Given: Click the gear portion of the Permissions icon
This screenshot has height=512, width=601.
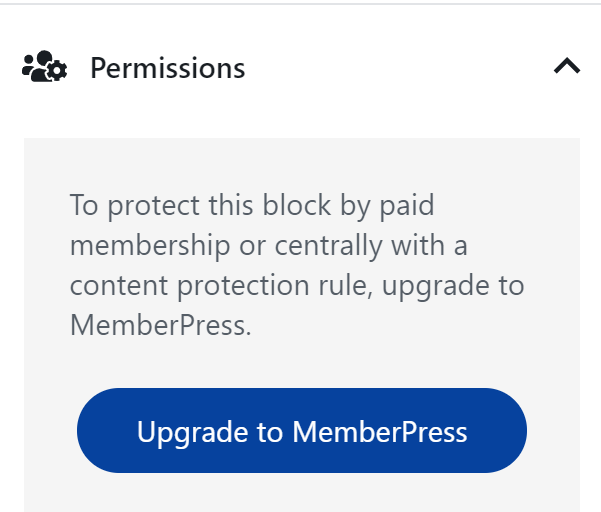Looking at the screenshot, I should coord(57,71).
